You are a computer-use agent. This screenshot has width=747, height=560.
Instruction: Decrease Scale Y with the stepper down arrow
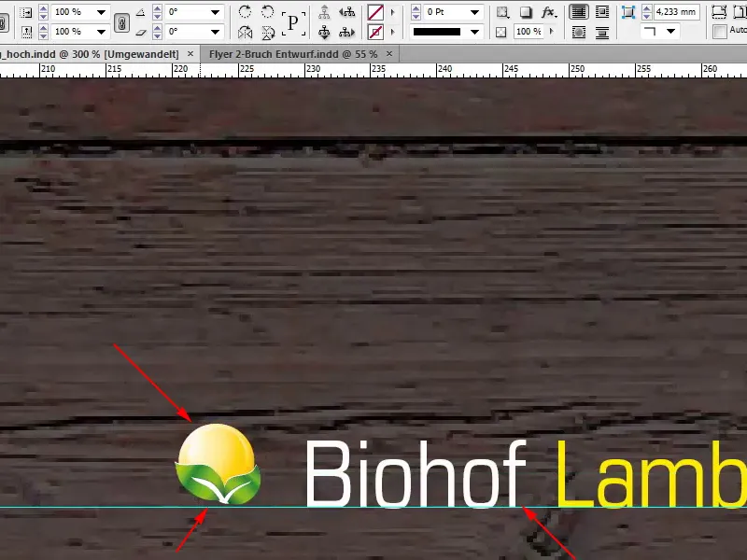tap(43, 35)
